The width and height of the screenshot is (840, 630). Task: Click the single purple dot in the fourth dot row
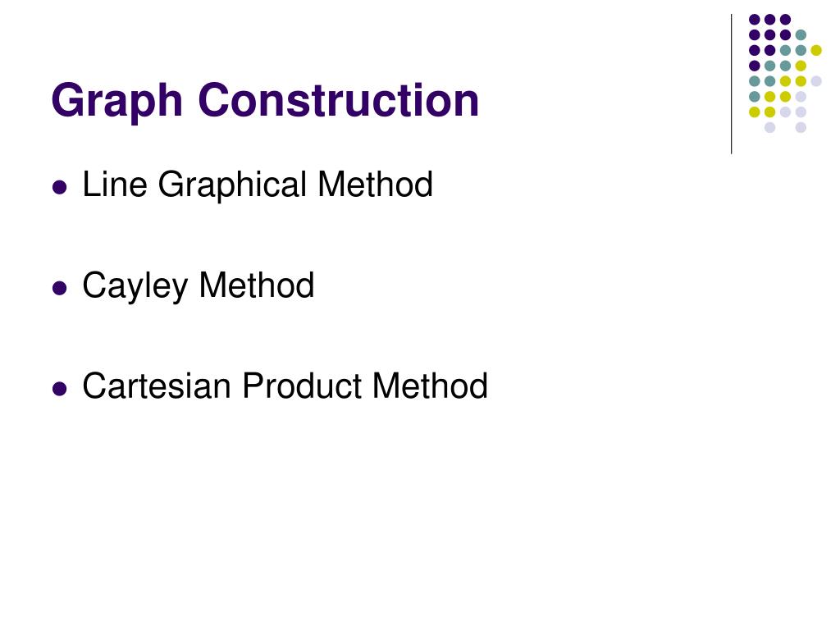pyautogui.click(x=755, y=66)
